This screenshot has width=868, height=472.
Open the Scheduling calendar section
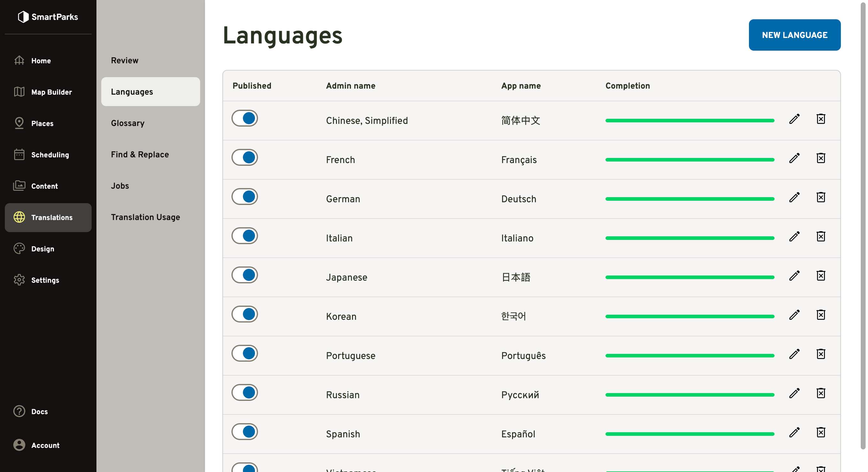[x=48, y=155]
